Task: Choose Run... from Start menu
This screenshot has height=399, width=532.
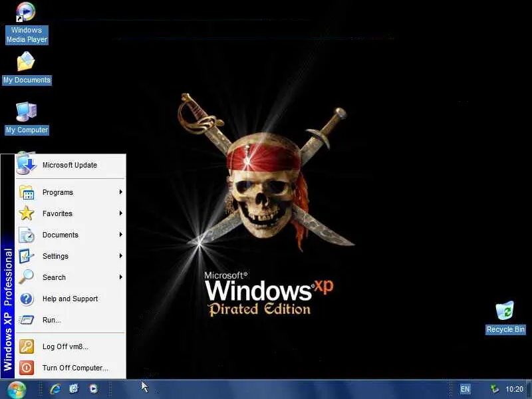Action: tap(70, 320)
